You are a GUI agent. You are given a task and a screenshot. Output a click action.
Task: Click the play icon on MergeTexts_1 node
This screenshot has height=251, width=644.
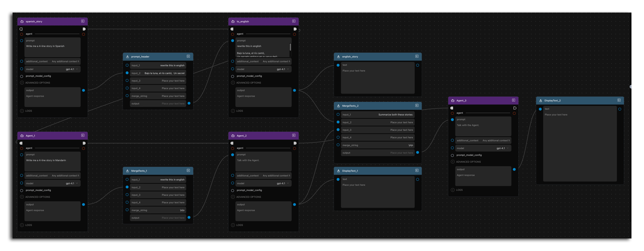[188, 171]
